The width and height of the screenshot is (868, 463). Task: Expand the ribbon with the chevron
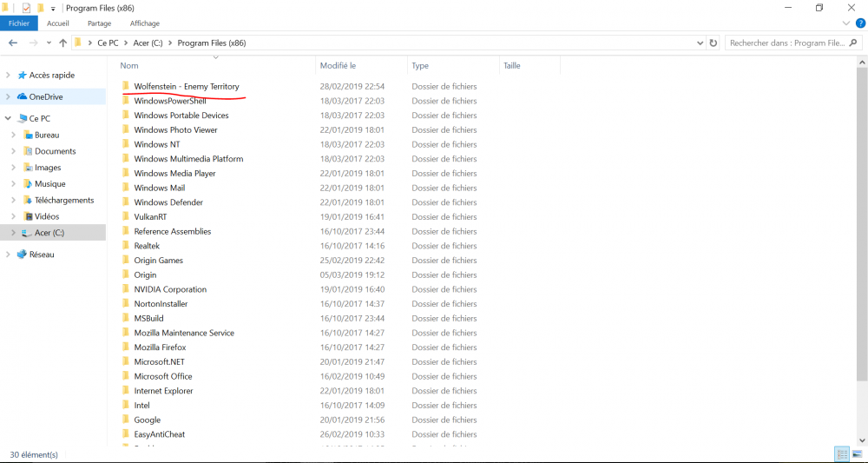[x=845, y=23]
